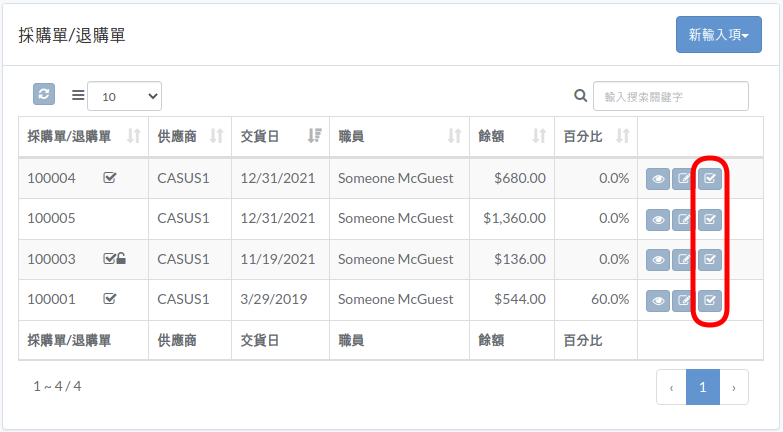This screenshot has height=432, width=783.
Task: Click the unlocked padlock icon beside 100003
Action: [x=121, y=258]
